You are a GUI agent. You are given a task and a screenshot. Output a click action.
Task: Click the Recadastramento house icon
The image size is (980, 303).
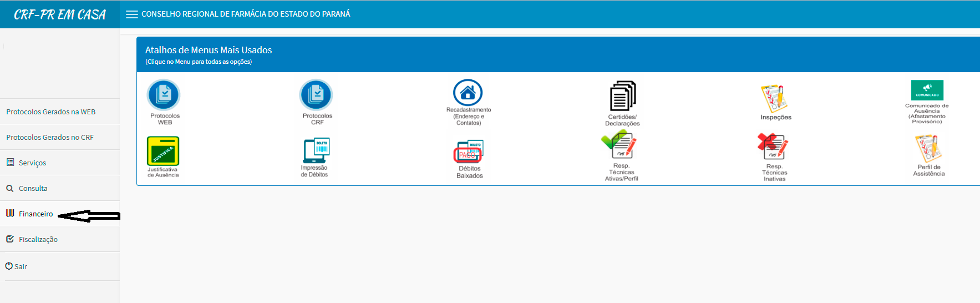[x=468, y=93]
